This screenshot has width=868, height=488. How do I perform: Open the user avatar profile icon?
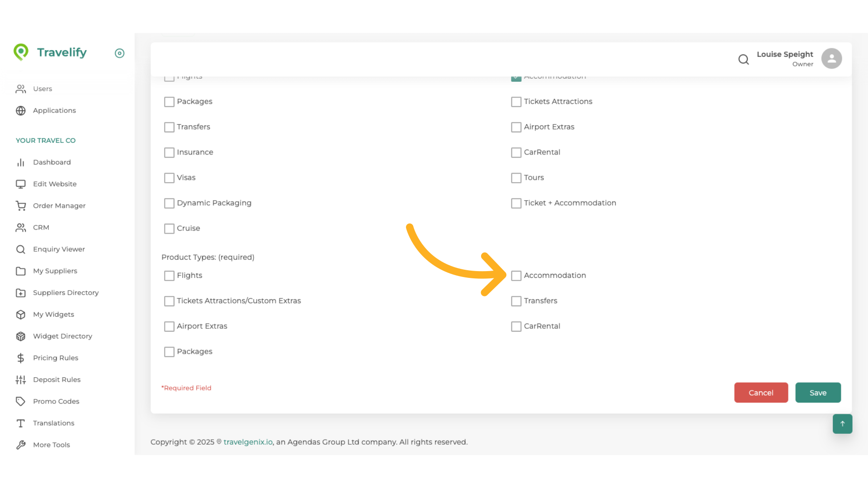point(831,59)
